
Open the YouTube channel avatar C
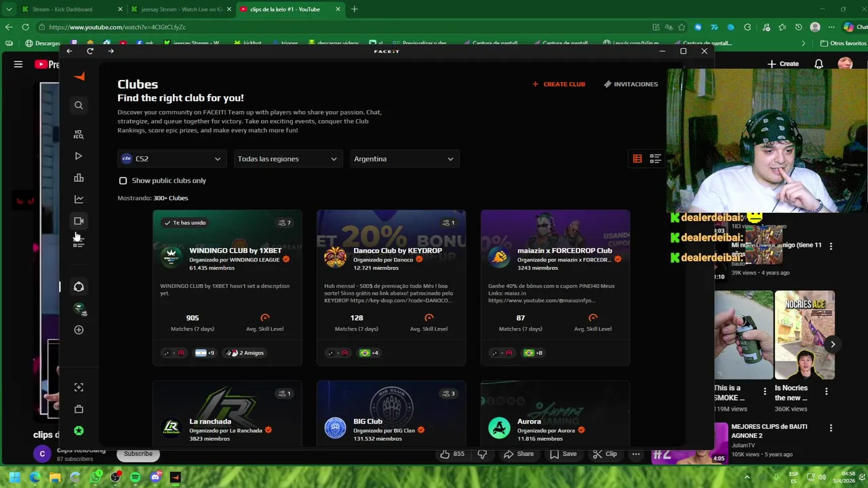click(42, 453)
